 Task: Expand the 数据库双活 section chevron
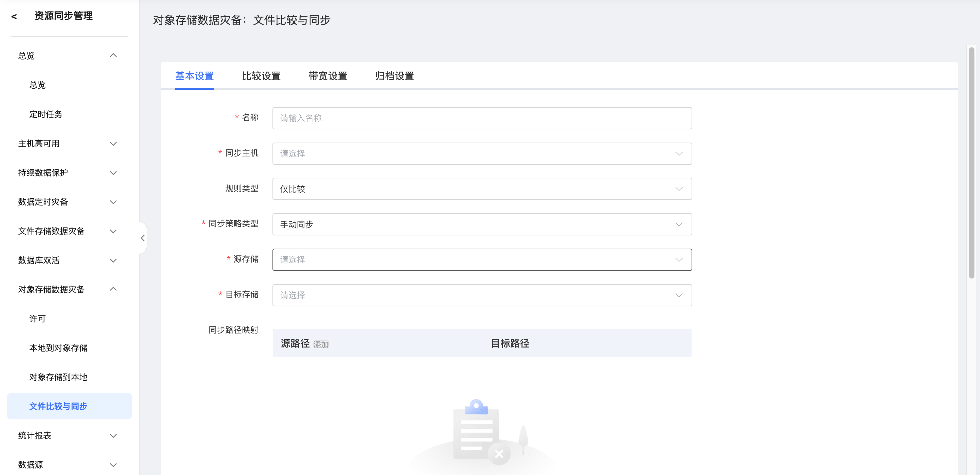coord(113,261)
